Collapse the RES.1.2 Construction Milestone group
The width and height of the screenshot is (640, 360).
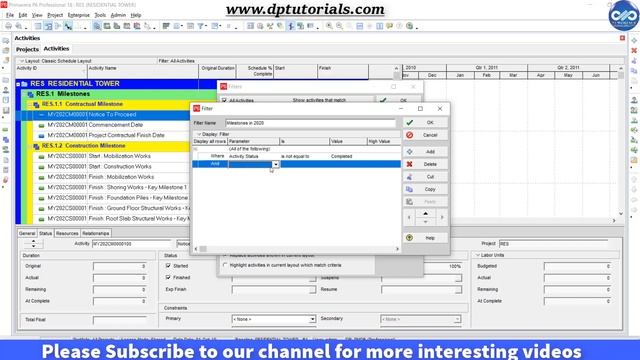tap(30, 146)
